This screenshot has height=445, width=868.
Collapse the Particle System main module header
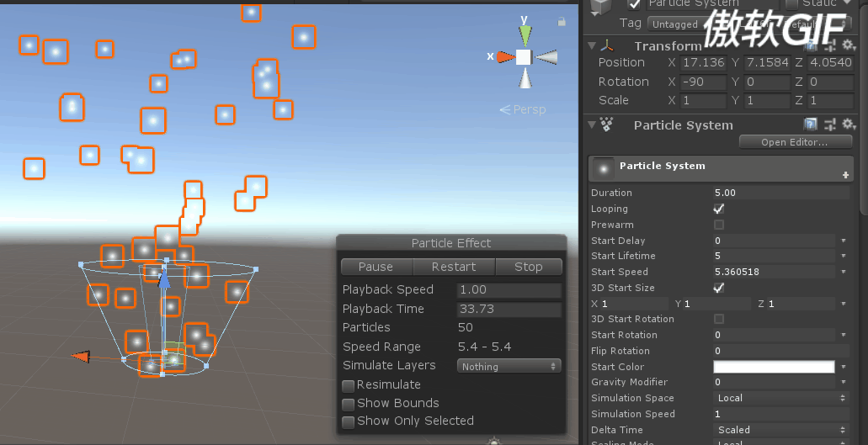coord(721,168)
